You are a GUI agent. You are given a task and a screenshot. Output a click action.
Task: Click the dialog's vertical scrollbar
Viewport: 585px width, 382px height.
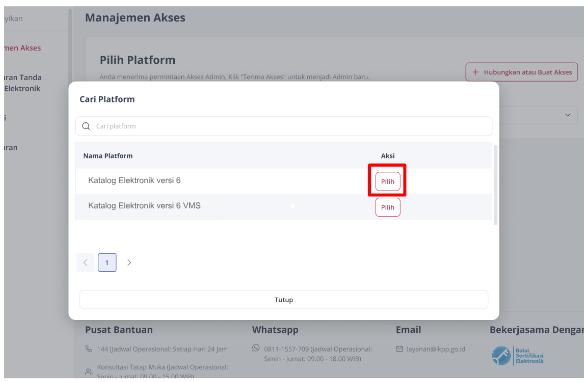(x=495, y=185)
